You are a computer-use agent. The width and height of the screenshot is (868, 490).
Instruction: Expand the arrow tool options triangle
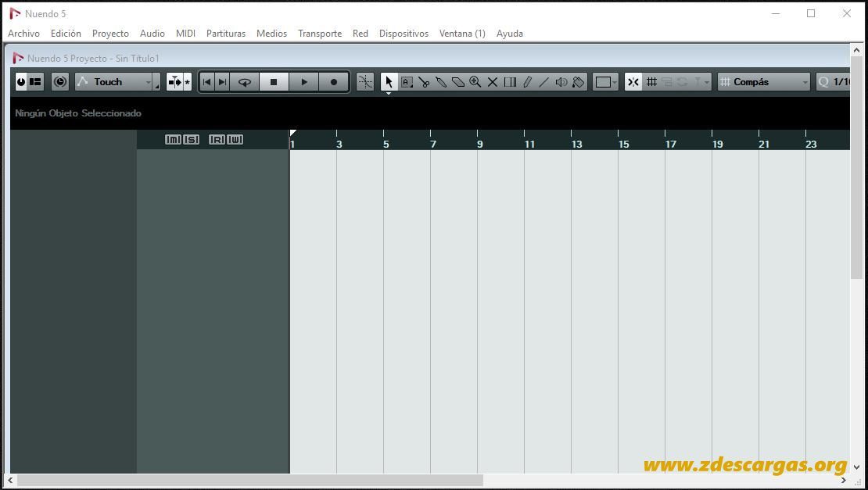tap(389, 93)
